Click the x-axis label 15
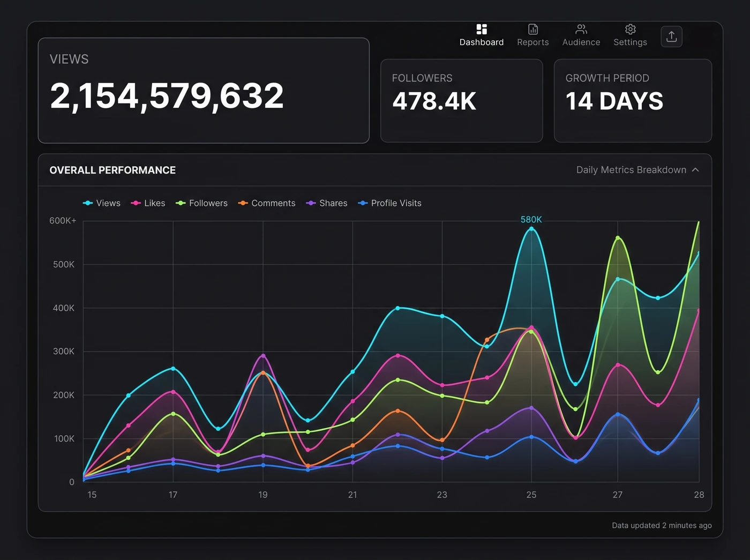Screen dimensions: 750x560 (x=92, y=495)
